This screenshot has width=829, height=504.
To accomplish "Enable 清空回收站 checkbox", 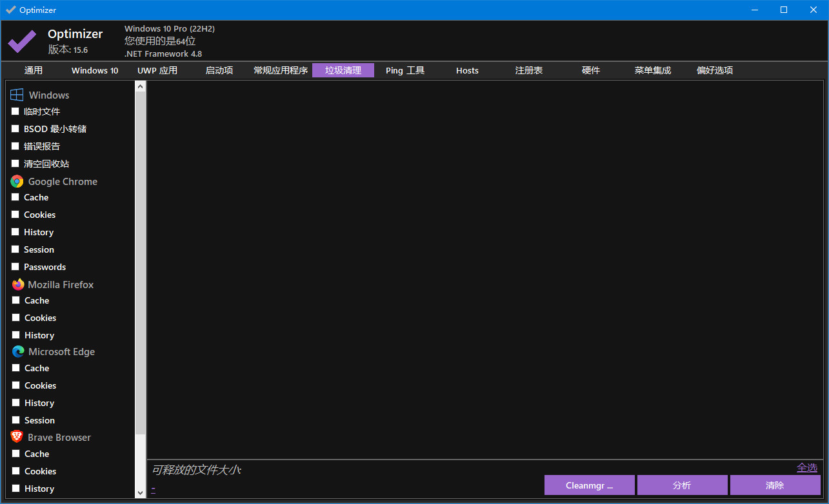I will click(x=15, y=163).
